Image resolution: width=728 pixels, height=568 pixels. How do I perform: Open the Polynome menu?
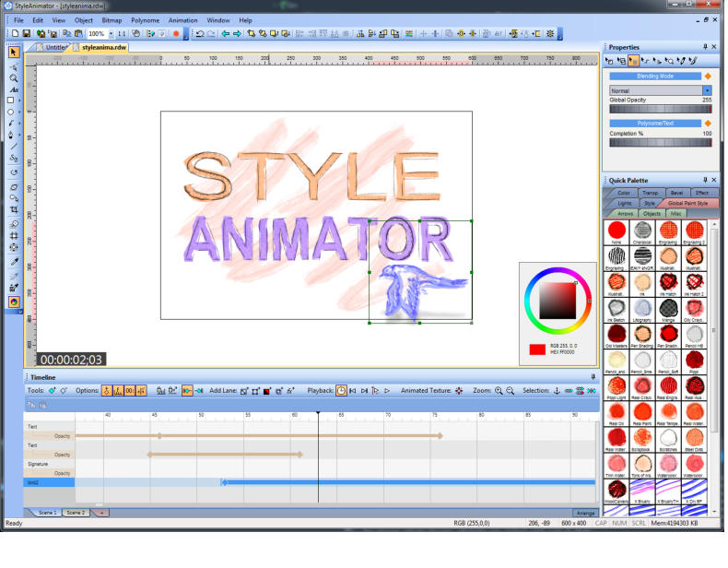(x=146, y=20)
